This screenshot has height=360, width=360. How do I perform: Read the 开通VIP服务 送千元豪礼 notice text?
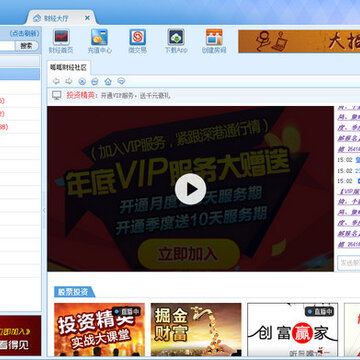tap(135, 96)
